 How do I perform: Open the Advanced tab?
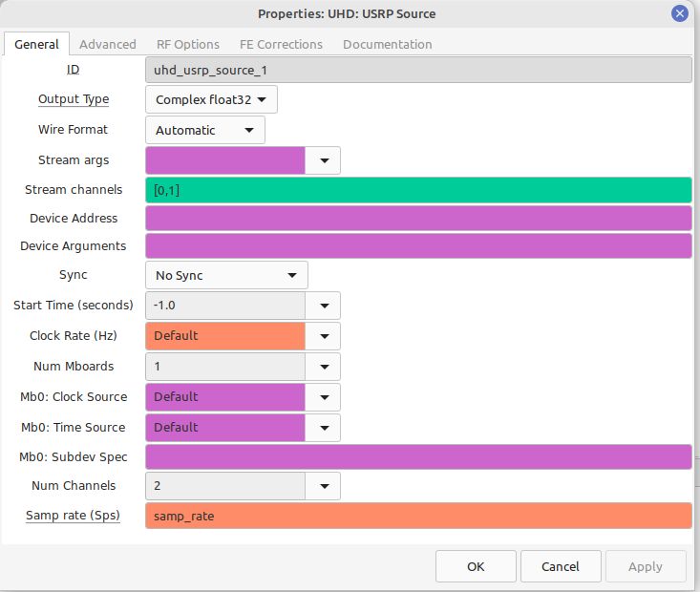(108, 44)
